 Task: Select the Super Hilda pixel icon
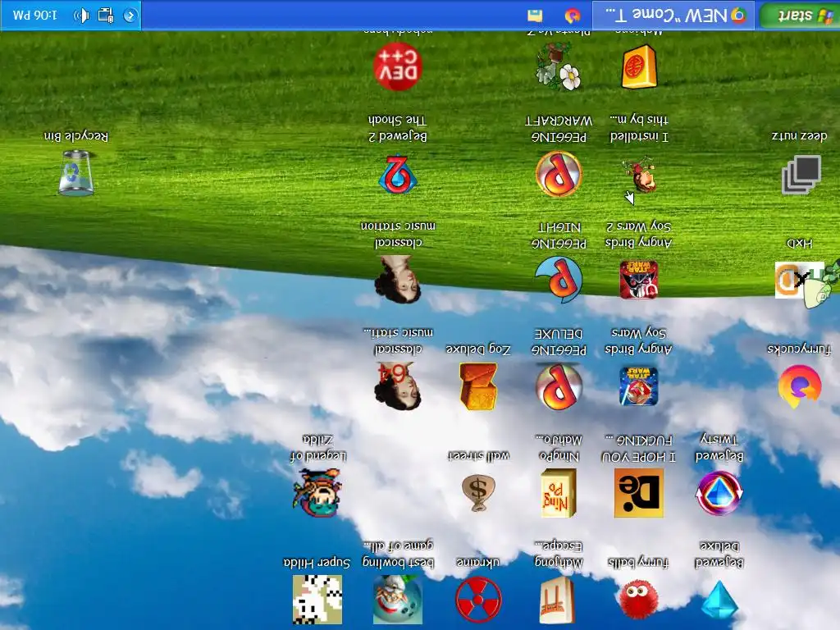[x=317, y=600]
